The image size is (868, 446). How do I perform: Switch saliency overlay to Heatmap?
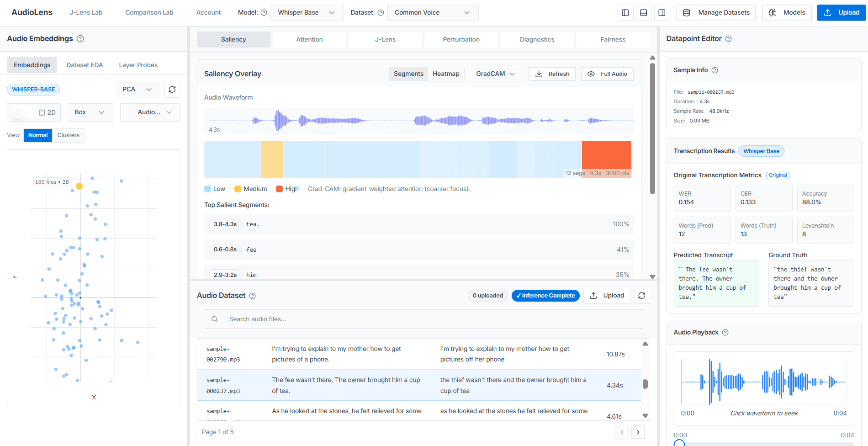pos(446,74)
